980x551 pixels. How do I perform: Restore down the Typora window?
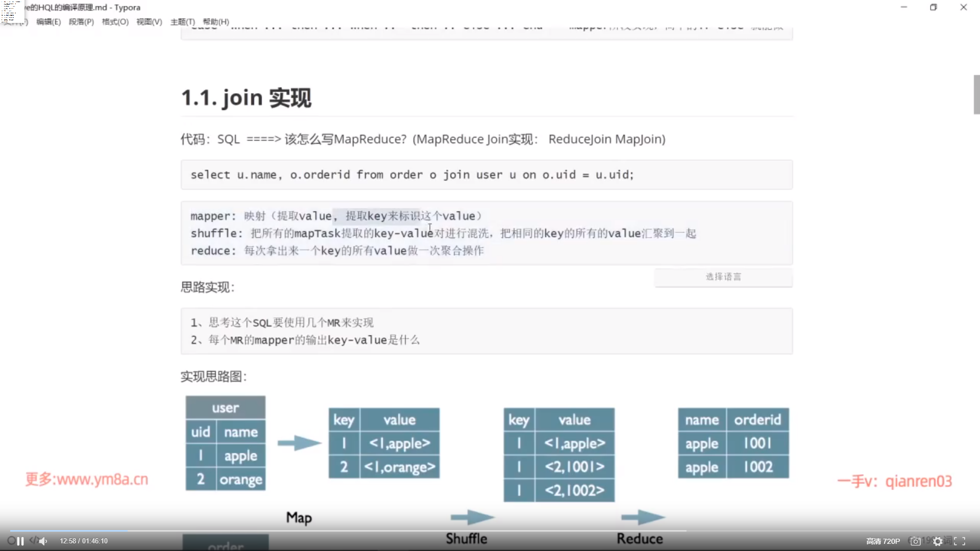933,7
